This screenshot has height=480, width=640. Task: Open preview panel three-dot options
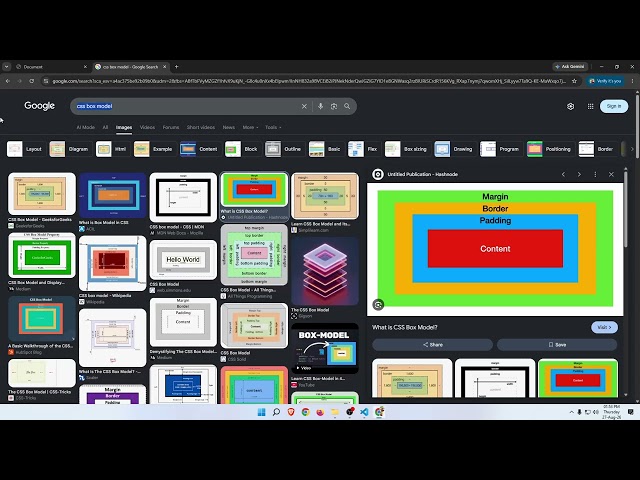click(595, 174)
